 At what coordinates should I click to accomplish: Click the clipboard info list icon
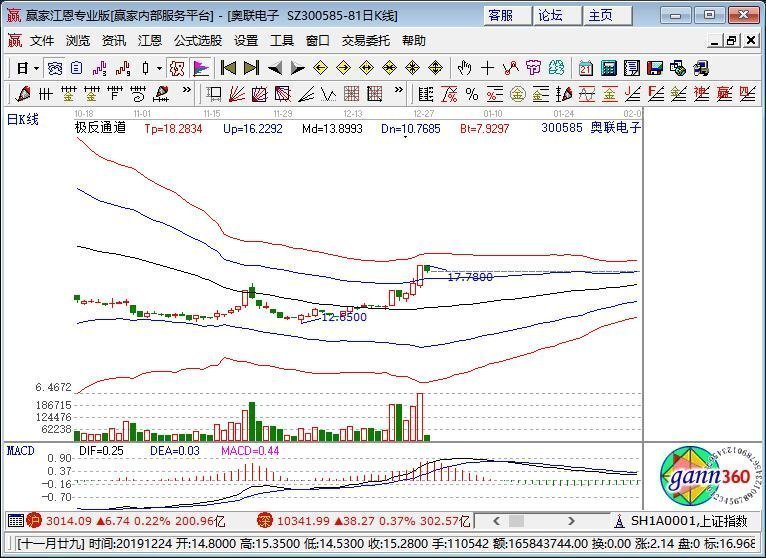click(76, 68)
